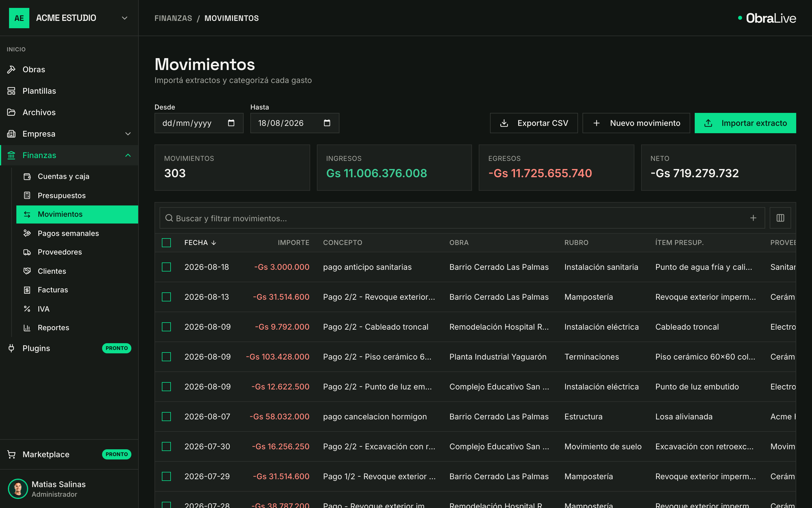Viewport: 812px width, 508px height.
Task: Click the Cuentas y caja wallet icon
Action: (x=27, y=176)
